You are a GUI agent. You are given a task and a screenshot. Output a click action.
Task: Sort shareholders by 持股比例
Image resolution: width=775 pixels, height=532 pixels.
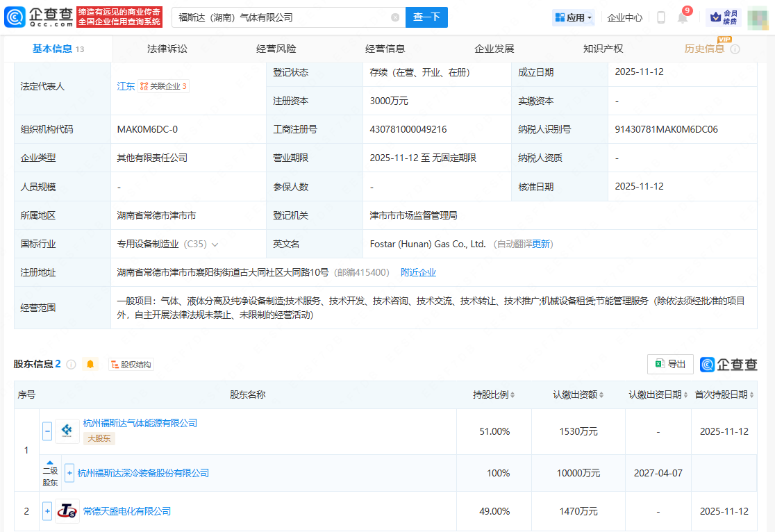coord(494,394)
